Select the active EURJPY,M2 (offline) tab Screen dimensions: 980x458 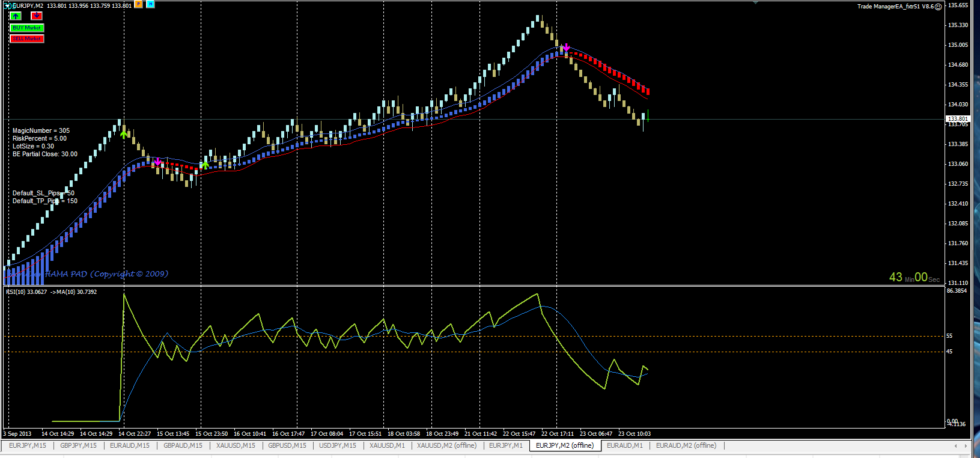tap(565, 445)
